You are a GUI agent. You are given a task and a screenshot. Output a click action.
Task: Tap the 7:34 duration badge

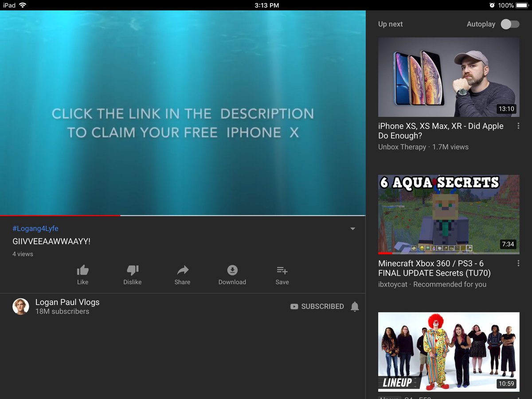508,244
